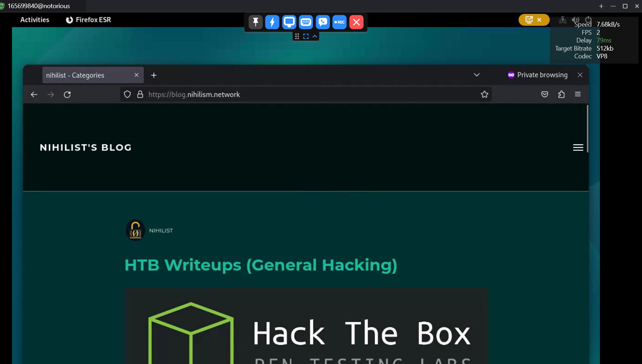Click the blue lightning bolt toolbar icon
Viewport: 642px width, 364px height.
pos(272,22)
